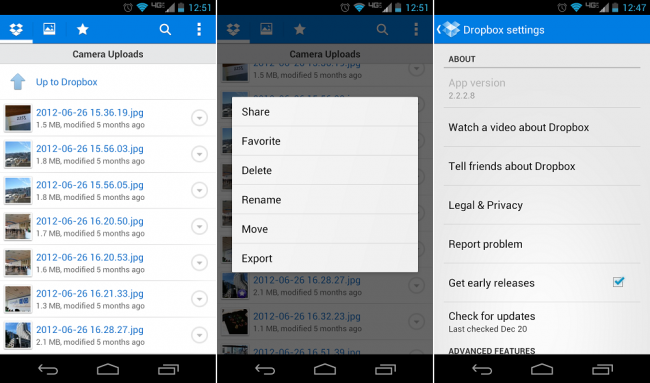Select Export in the context menu
This screenshot has width=650, height=383.
click(325, 258)
